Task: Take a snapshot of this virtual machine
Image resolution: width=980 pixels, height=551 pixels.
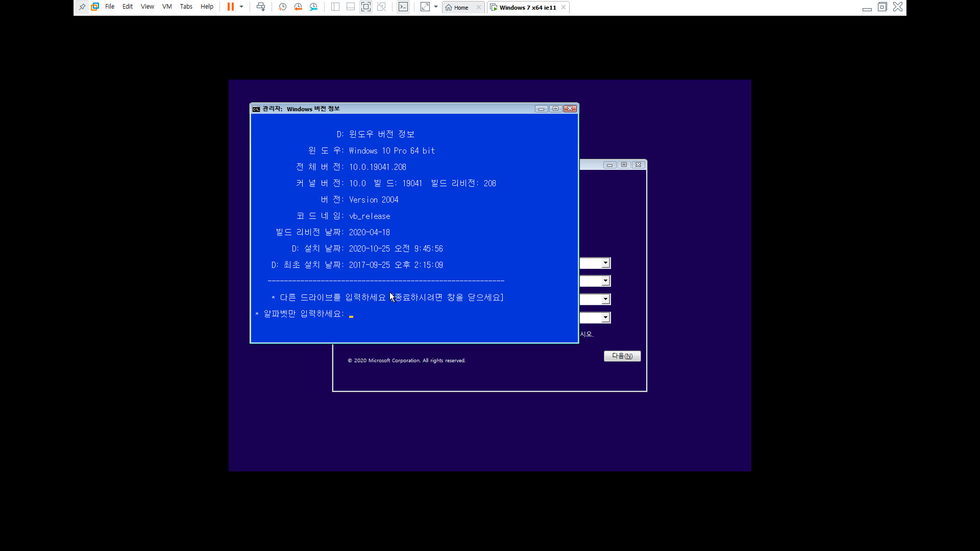Action: tap(283, 7)
